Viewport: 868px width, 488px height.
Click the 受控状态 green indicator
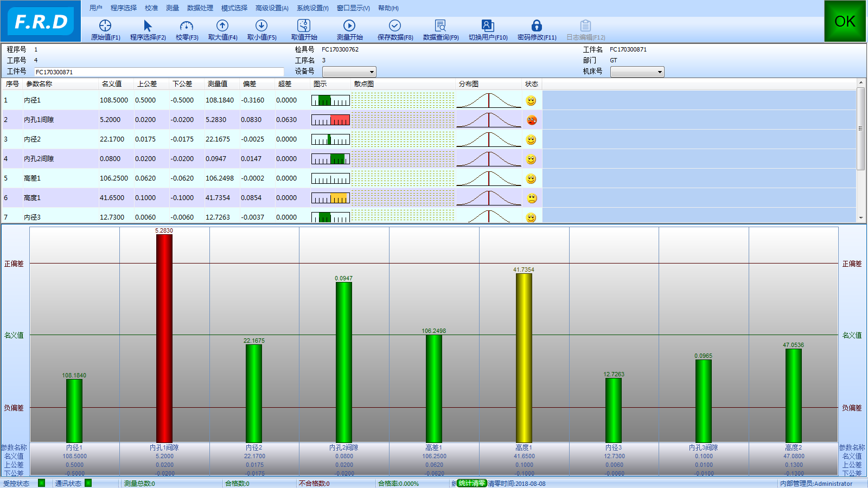coord(42,483)
